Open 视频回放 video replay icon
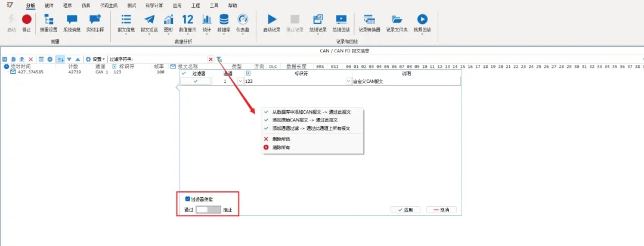Image resolution: width=644 pixels, height=246 pixels. [422, 19]
